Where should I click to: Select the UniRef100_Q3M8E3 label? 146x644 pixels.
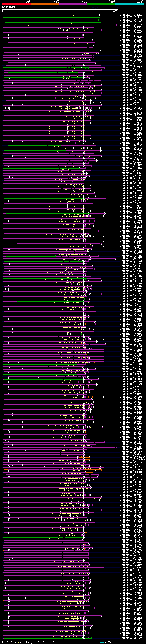[x=131, y=522]
